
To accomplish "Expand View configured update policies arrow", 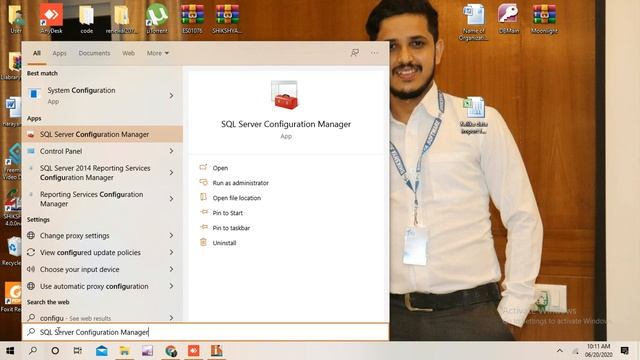I will click(171, 252).
